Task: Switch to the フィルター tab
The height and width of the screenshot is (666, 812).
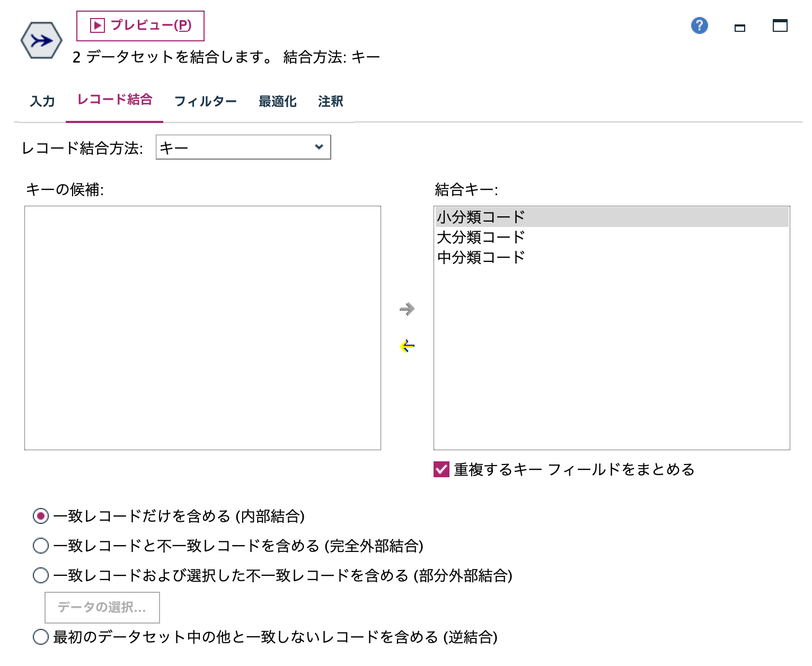Action: 207,101
